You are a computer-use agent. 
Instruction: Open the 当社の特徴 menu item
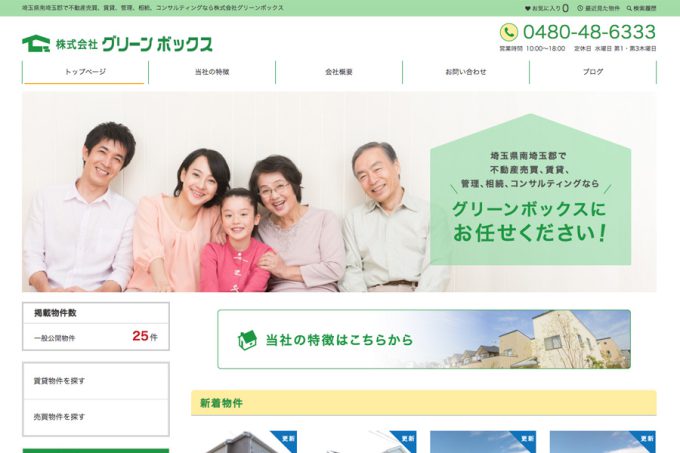tap(212, 72)
